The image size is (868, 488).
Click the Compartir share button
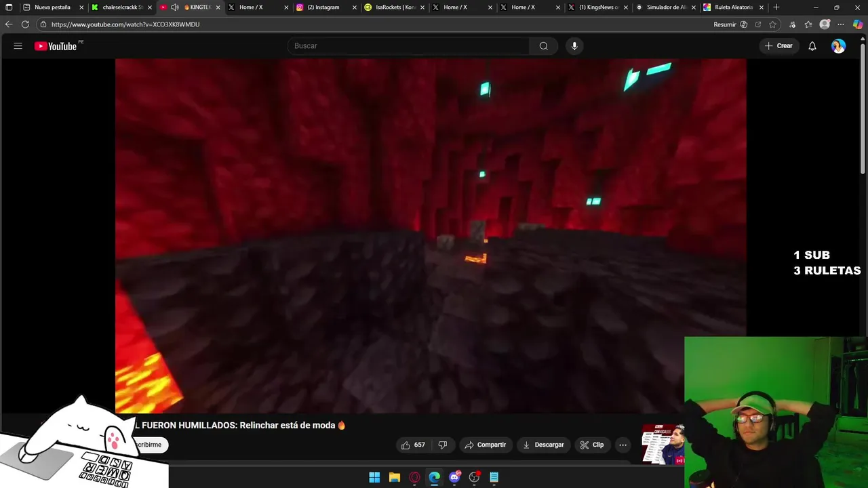(486, 445)
